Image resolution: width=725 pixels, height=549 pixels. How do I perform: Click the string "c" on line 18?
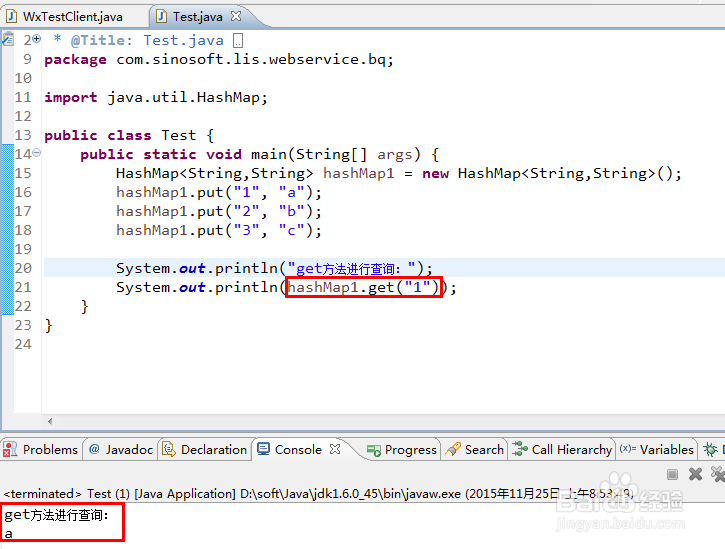point(291,230)
